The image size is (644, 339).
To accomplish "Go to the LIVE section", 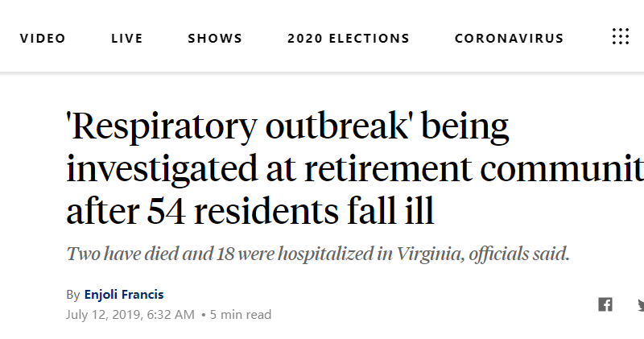I will [x=127, y=38].
